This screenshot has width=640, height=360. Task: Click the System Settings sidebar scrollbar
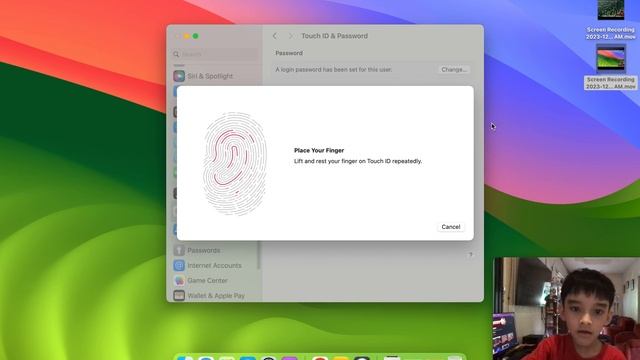[259, 255]
